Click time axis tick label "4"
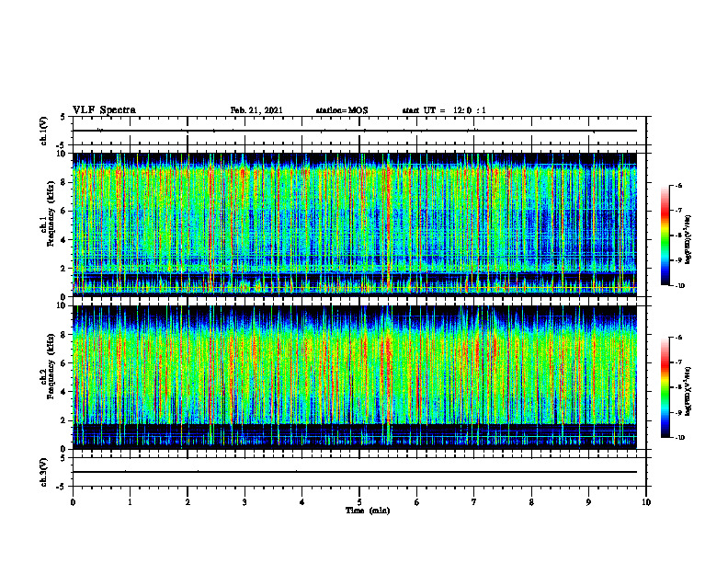The width and height of the screenshot is (728, 563). pos(302,502)
